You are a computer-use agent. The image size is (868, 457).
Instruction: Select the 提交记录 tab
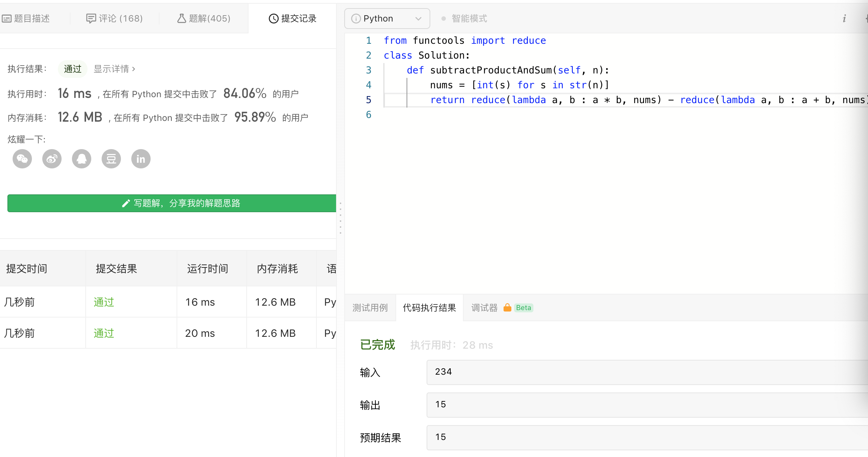[x=292, y=19]
